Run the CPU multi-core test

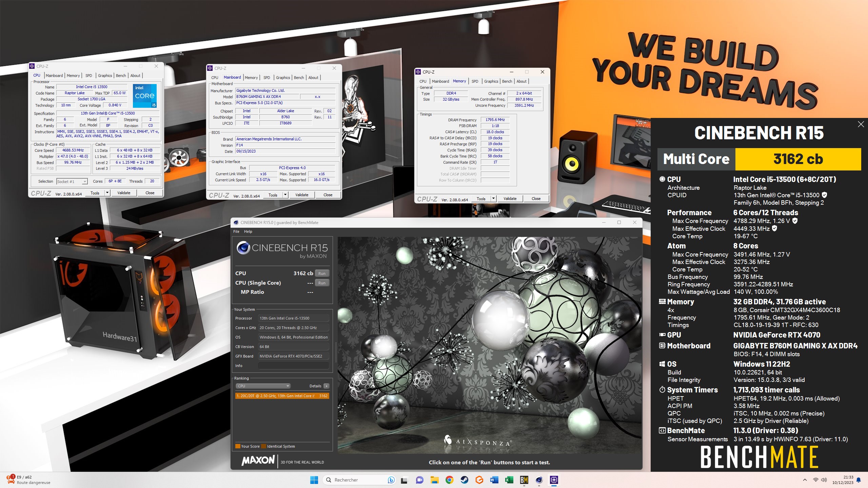click(322, 273)
